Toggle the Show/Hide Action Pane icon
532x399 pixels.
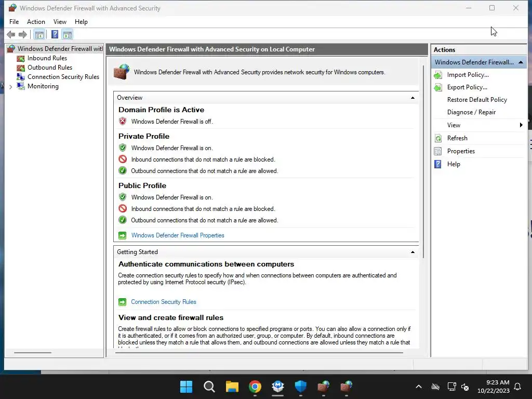pos(68,34)
